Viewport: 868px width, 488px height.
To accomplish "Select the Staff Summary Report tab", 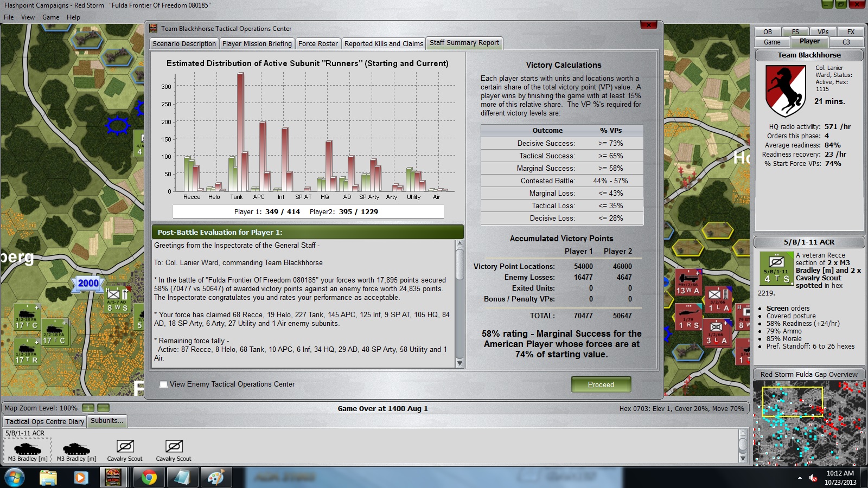I will (x=464, y=43).
